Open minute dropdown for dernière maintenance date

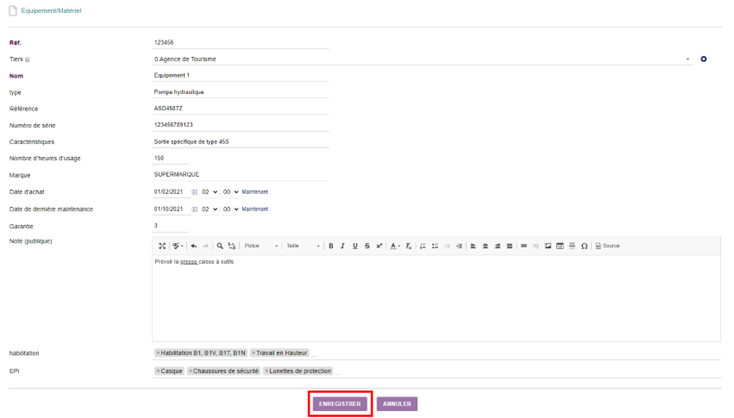pos(231,209)
